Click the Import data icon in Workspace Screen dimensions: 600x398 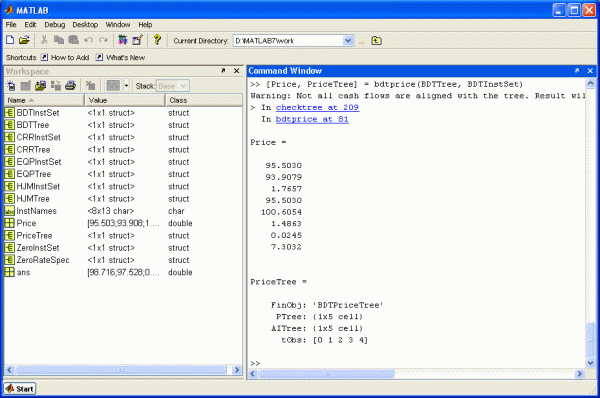(41, 86)
